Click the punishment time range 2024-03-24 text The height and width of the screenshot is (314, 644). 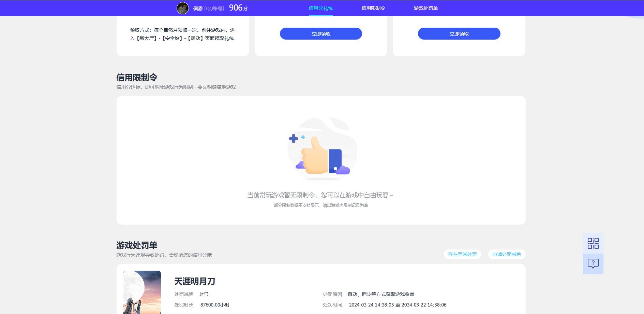398,305
